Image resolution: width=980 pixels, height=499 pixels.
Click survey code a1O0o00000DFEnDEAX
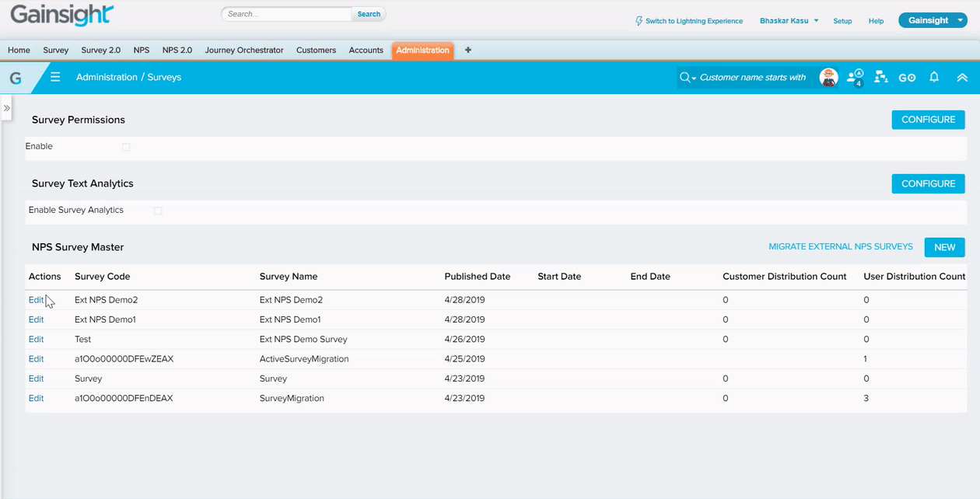124,398
